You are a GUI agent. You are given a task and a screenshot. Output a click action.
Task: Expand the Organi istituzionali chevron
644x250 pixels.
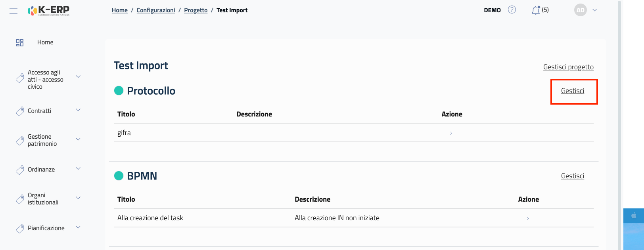(78, 198)
